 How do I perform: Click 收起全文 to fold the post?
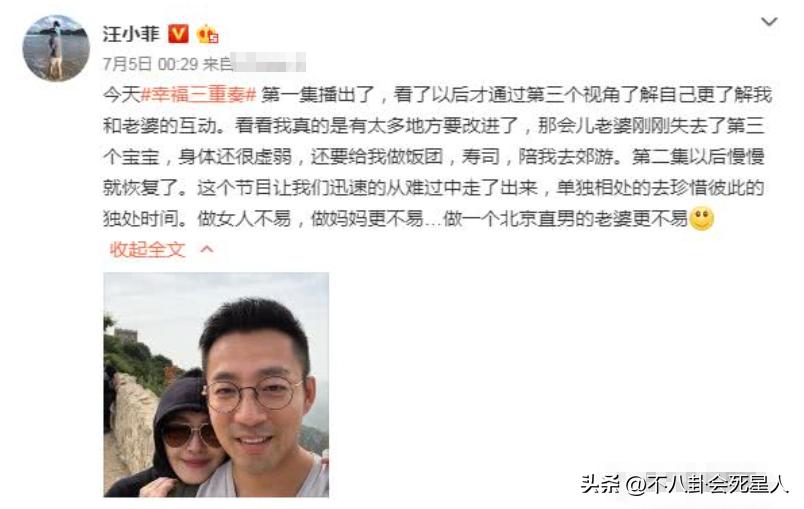[147, 250]
